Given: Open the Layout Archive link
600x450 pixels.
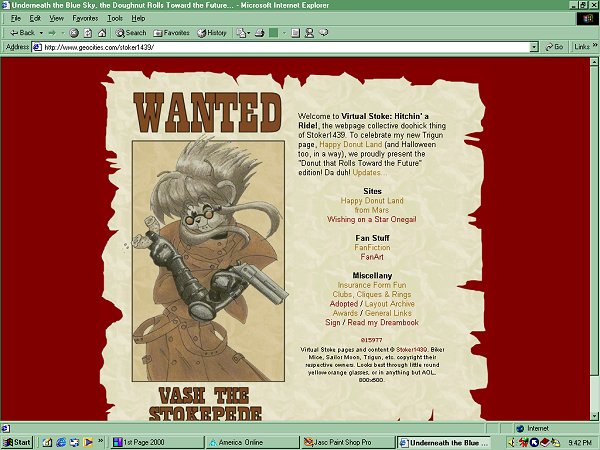Looking at the screenshot, I should point(390,304).
